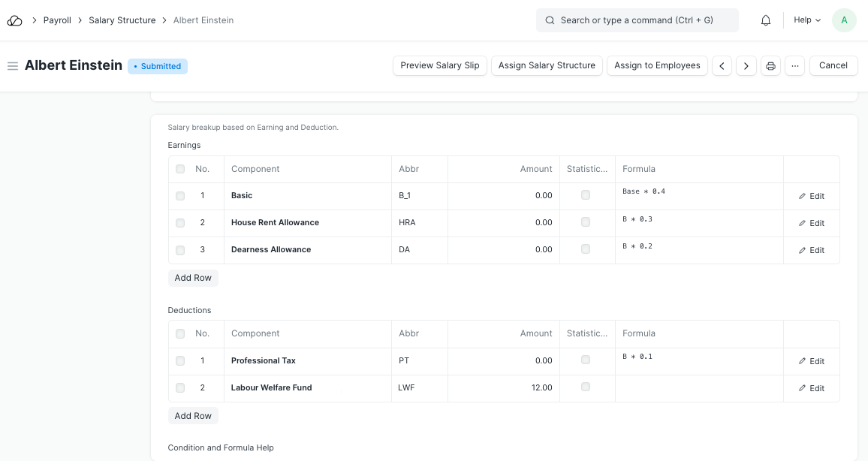Navigate to Payroll breadcrumb
868x461 pixels.
pyautogui.click(x=57, y=20)
